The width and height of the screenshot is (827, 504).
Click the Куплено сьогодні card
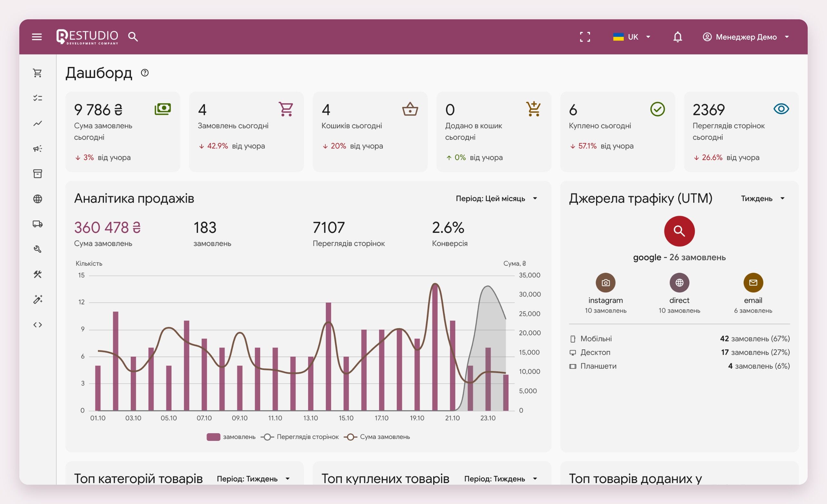click(x=618, y=132)
